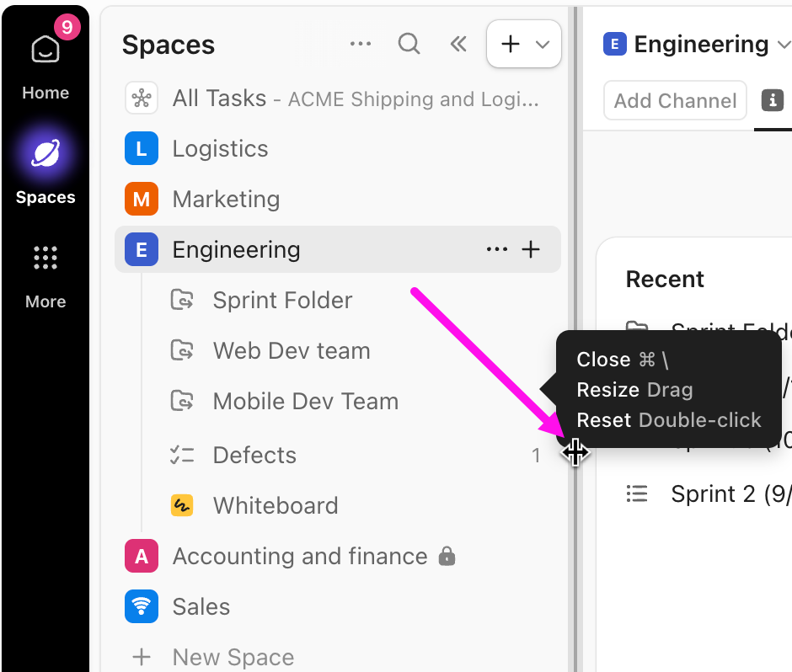Screen dimensions: 792x672
Task: Click the notification badge showing 9
Action: pos(67,25)
